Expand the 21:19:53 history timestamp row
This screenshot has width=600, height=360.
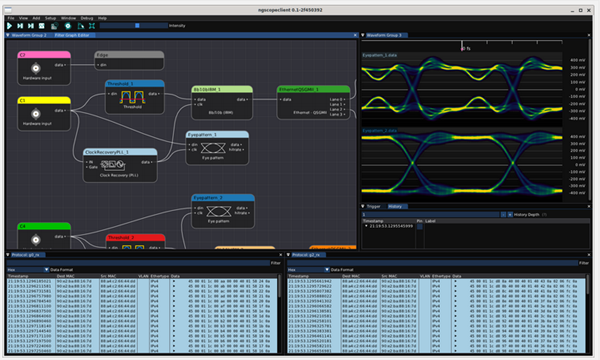[x=366, y=226]
